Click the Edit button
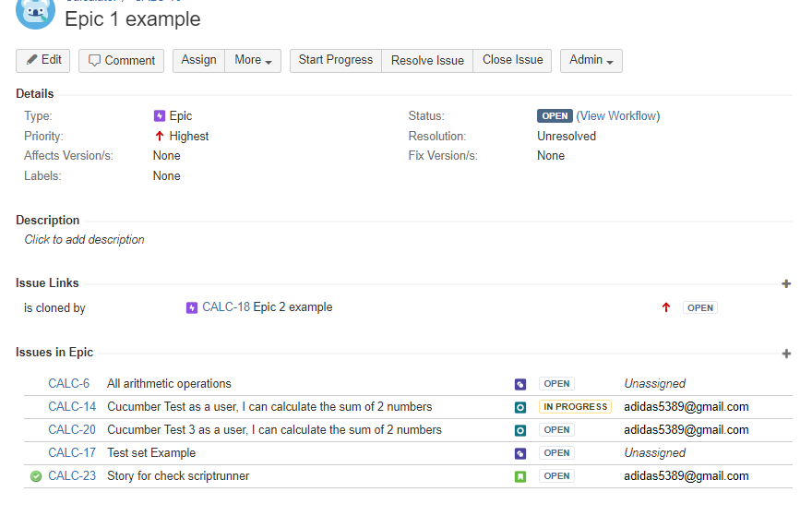 click(43, 61)
